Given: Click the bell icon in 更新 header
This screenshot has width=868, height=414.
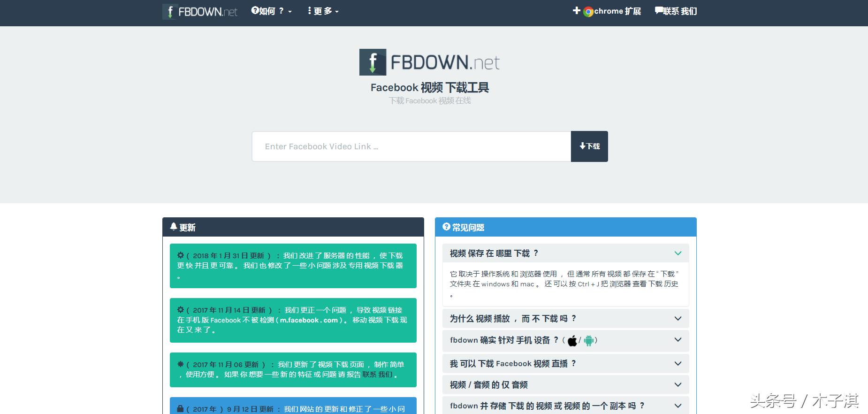Looking at the screenshot, I should click(x=174, y=227).
